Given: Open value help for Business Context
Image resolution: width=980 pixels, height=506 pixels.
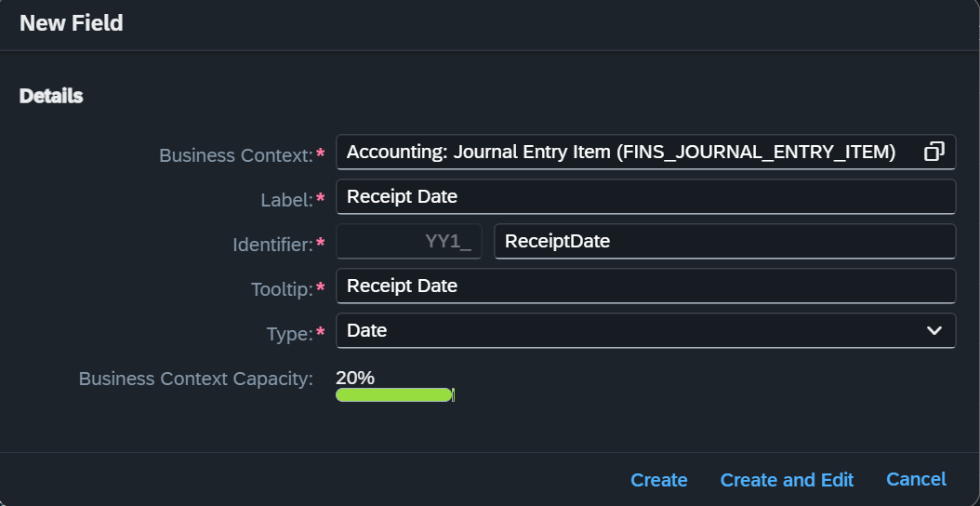Looking at the screenshot, I should [934, 152].
